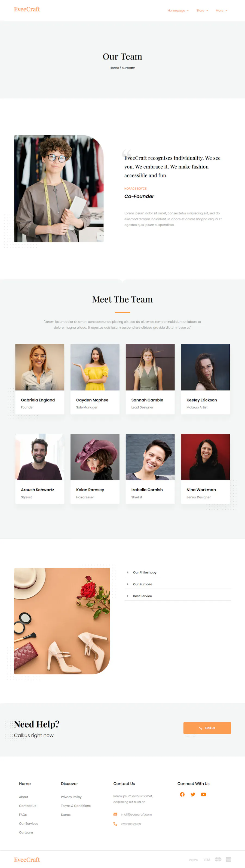Click the PayPal payment icon
Viewport: 245px width, 868px height.
(x=194, y=860)
